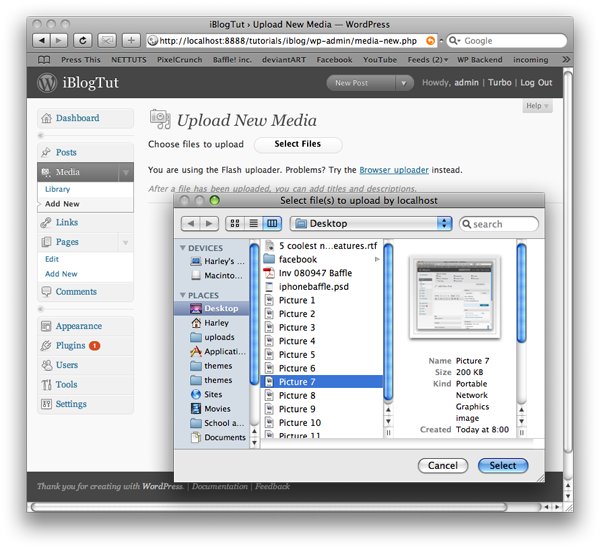Expand the Help tab
This screenshot has width=600, height=549.
coord(537,106)
